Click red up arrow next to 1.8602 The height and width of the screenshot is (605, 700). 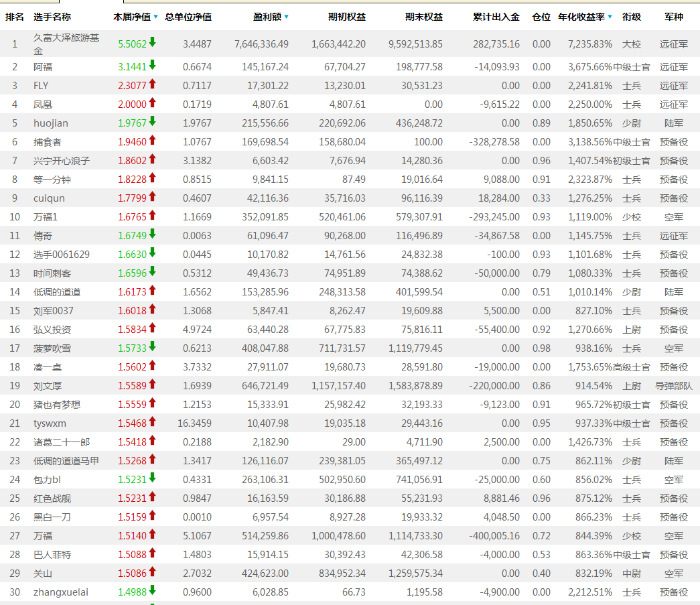pos(152,159)
